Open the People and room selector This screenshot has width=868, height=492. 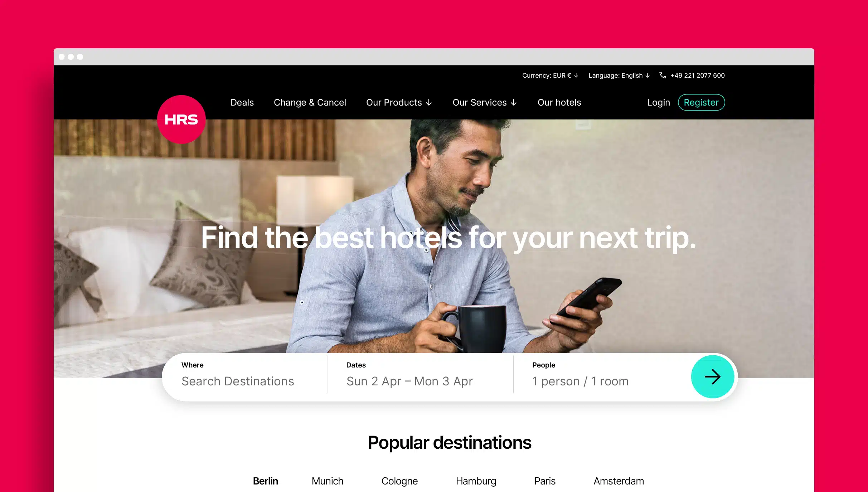point(602,377)
